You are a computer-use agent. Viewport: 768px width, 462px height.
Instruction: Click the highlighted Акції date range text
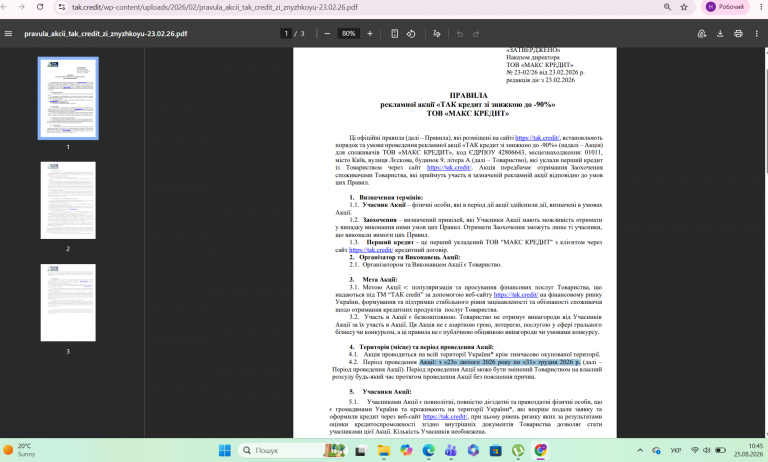click(500, 362)
